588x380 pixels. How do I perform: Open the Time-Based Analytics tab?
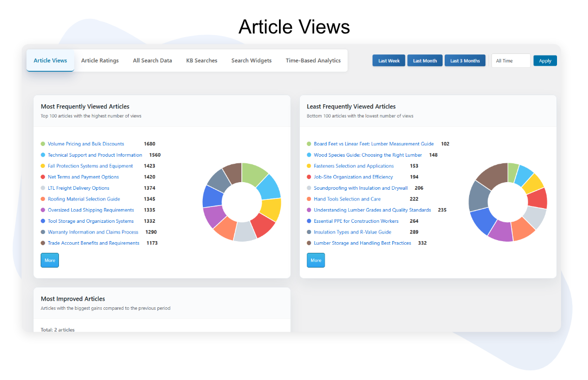point(313,61)
